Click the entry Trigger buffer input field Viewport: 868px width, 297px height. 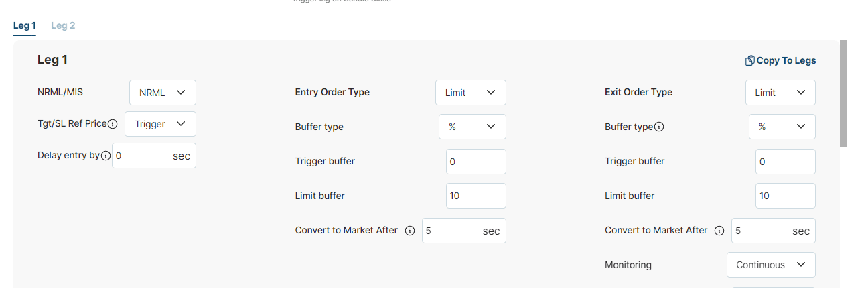tap(476, 162)
